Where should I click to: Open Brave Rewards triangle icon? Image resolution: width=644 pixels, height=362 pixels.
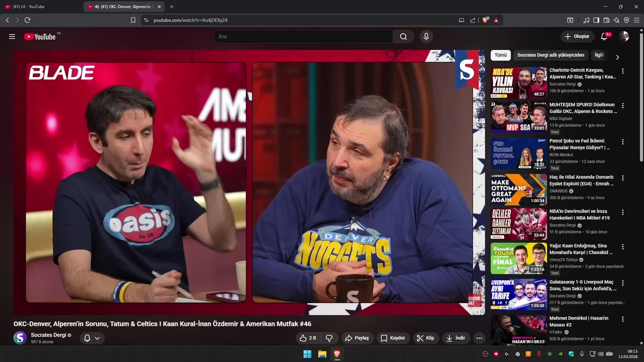(x=496, y=20)
